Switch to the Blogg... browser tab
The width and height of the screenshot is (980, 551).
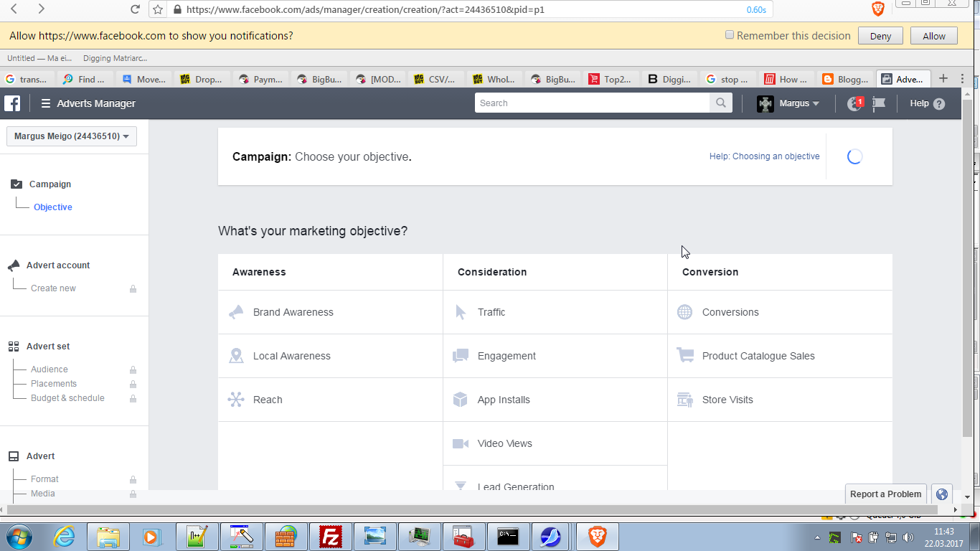coord(844,79)
